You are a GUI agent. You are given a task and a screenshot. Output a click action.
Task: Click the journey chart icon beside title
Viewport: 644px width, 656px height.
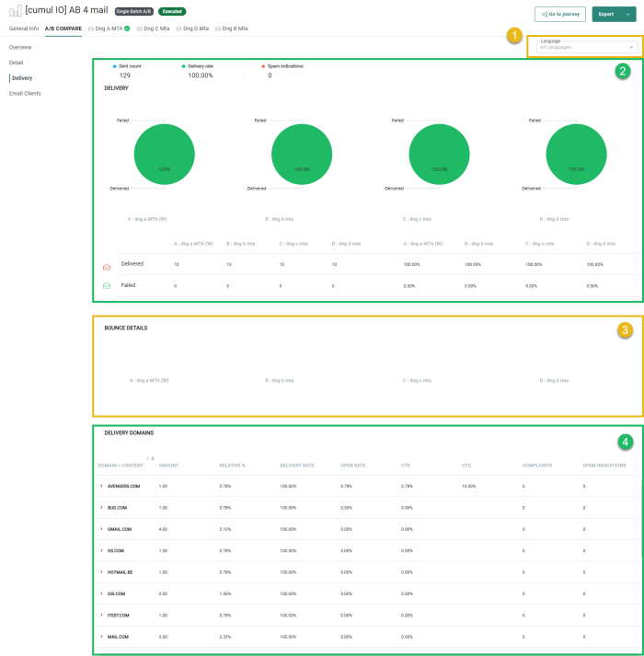[x=15, y=12]
